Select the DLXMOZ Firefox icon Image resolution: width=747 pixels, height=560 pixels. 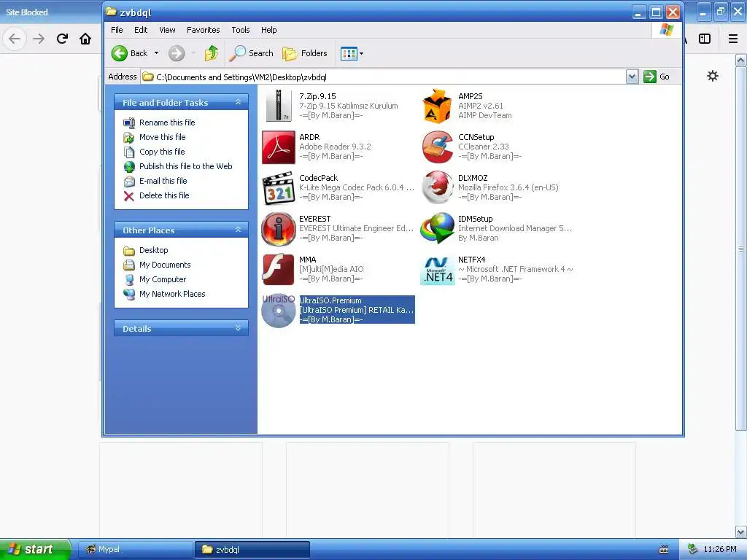(x=437, y=188)
